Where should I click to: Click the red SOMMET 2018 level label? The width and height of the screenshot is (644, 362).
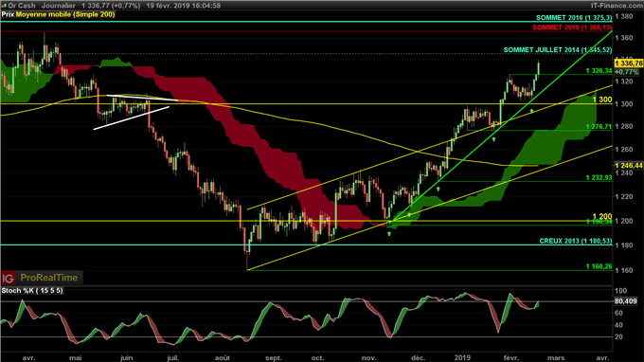(x=572, y=27)
